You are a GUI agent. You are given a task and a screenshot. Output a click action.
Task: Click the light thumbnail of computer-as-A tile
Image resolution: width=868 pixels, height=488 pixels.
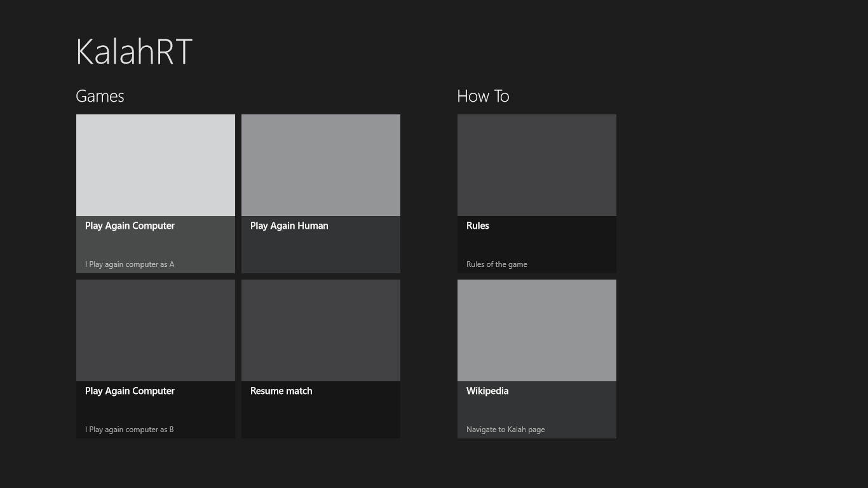(x=156, y=165)
